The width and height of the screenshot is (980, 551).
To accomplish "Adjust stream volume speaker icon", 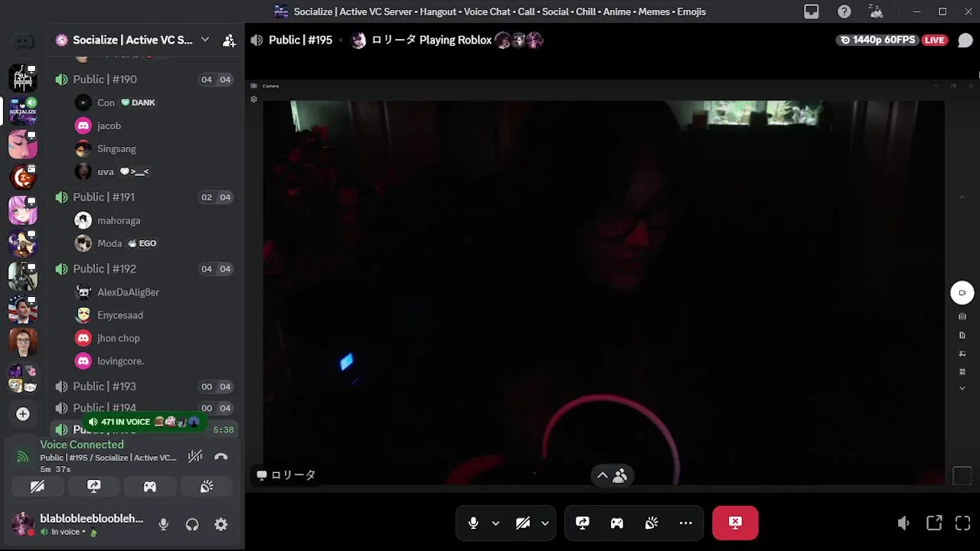I will coord(903,523).
